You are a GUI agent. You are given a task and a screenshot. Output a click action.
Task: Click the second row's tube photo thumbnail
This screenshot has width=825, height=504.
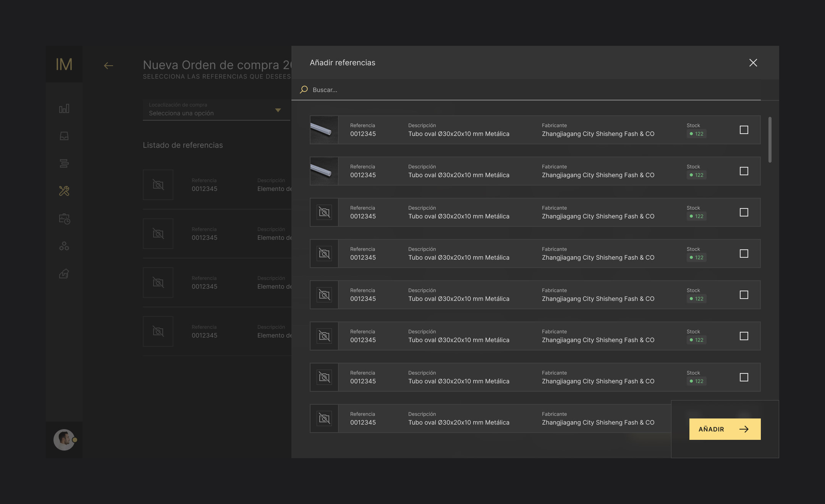[324, 171]
